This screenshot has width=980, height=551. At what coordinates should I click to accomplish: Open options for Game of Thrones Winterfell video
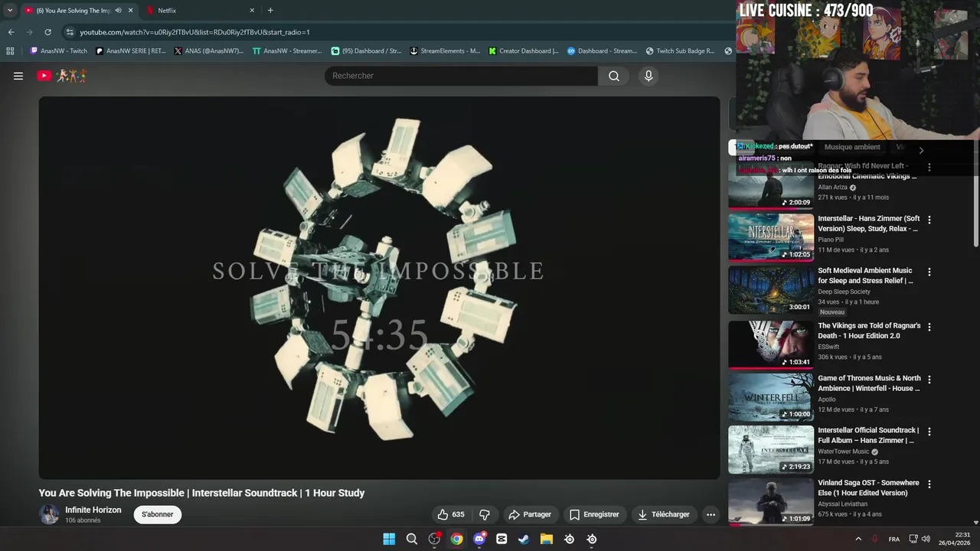[x=929, y=380]
